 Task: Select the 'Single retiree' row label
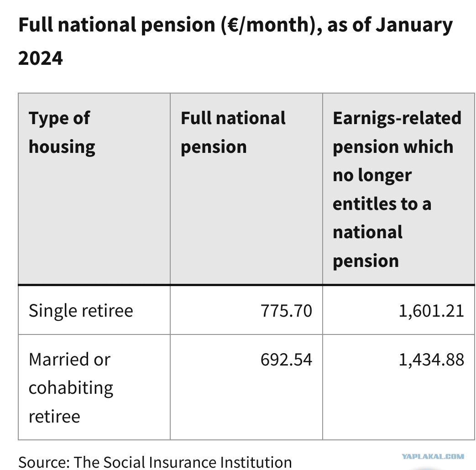[81, 311]
